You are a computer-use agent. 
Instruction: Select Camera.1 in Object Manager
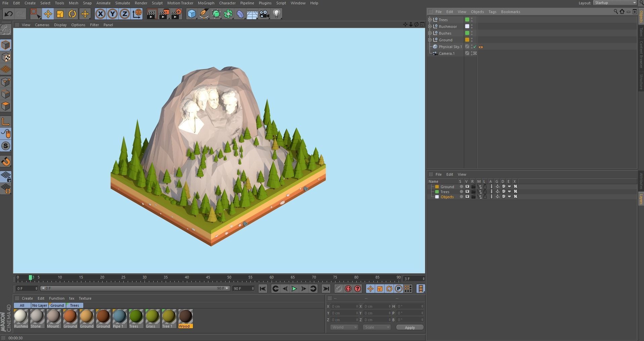pyautogui.click(x=446, y=53)
